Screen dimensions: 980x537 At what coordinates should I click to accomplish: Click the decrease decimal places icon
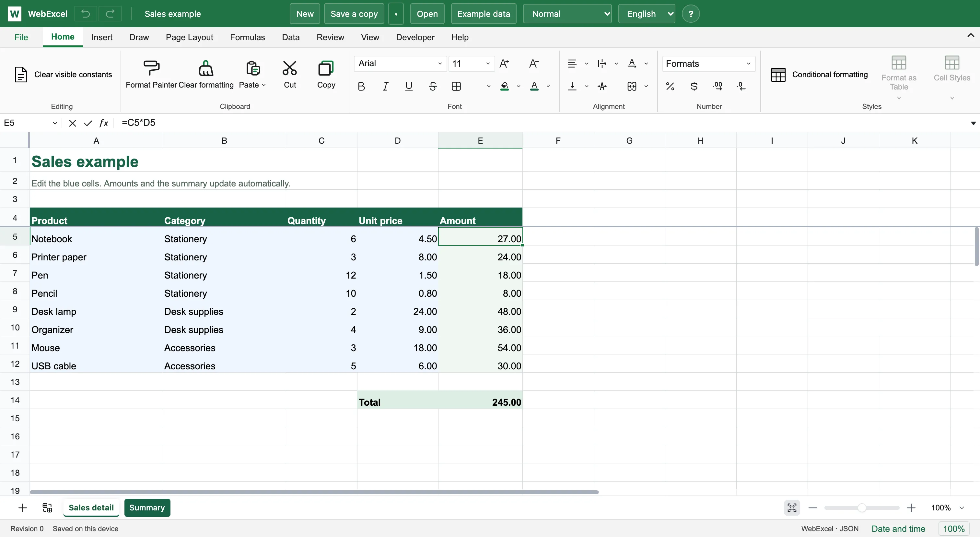(x=741, y=86)
